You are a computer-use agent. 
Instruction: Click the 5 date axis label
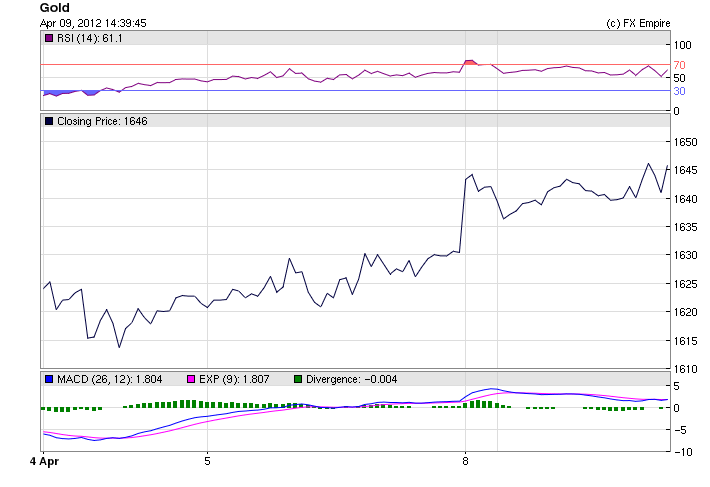click(207, 461)
